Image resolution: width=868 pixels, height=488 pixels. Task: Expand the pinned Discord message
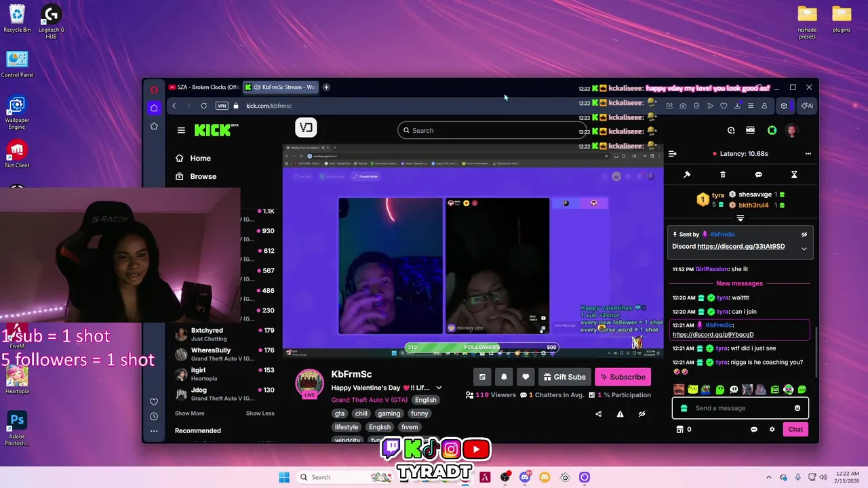point(804,249)
